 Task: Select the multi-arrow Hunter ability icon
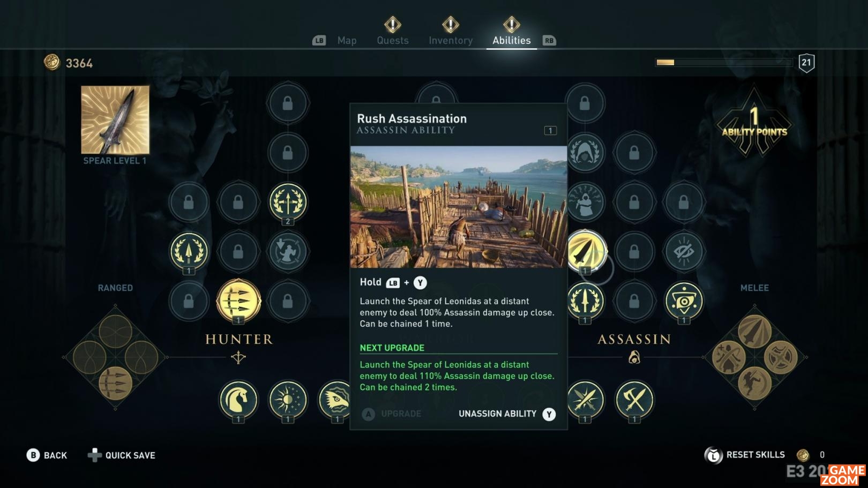[238, 301]
